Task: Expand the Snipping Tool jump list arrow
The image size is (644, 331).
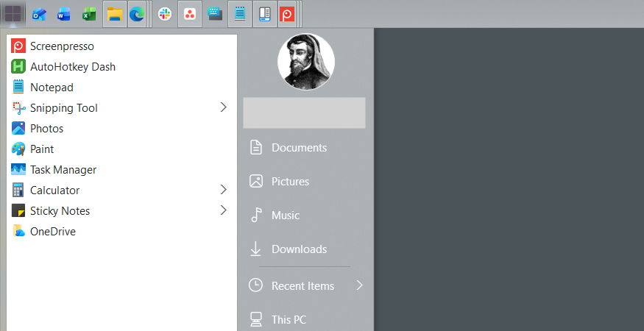Action: 224,107
